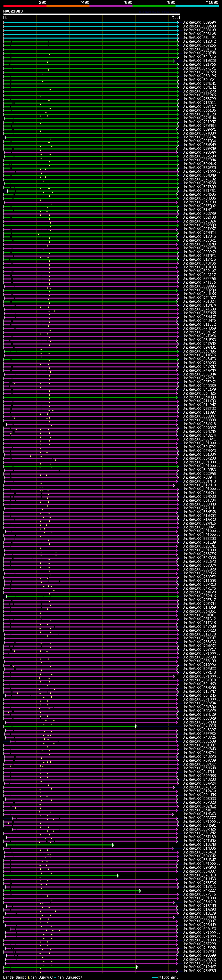Click the query end position 533

tap(175, 17)
